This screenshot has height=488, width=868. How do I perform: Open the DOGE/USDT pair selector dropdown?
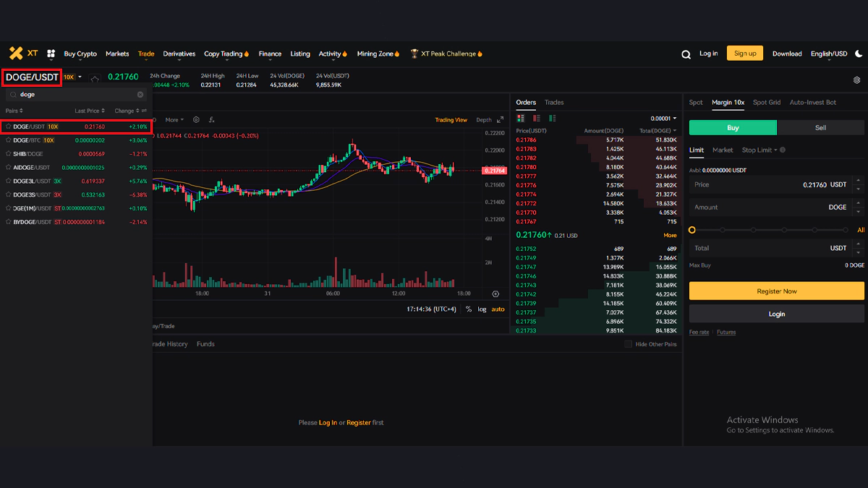click(x=80, y=77)
